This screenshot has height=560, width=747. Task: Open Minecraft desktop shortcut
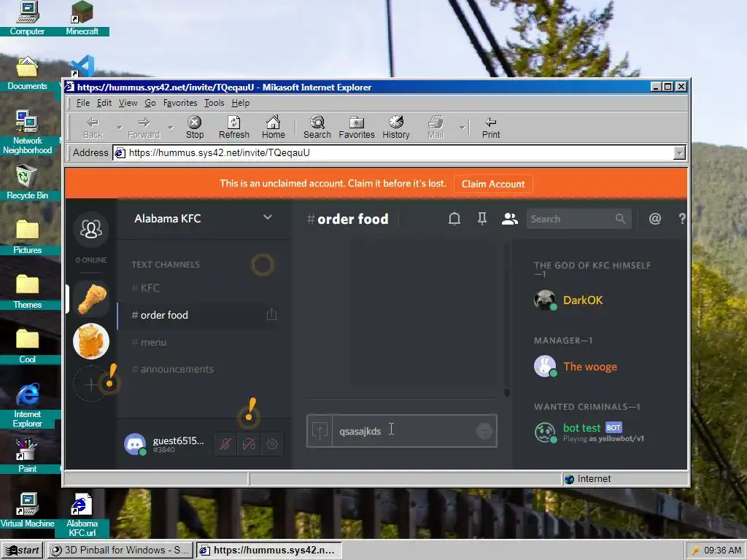(82, 18)
